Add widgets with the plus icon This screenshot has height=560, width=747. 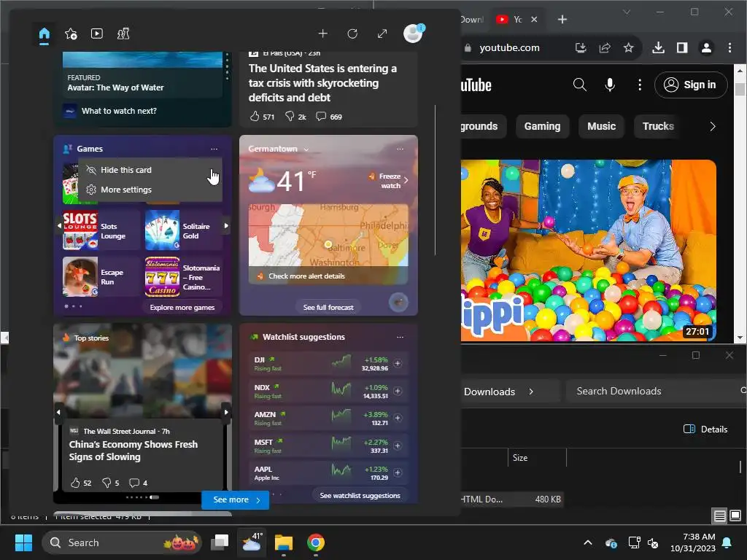(x=323, y=34)
